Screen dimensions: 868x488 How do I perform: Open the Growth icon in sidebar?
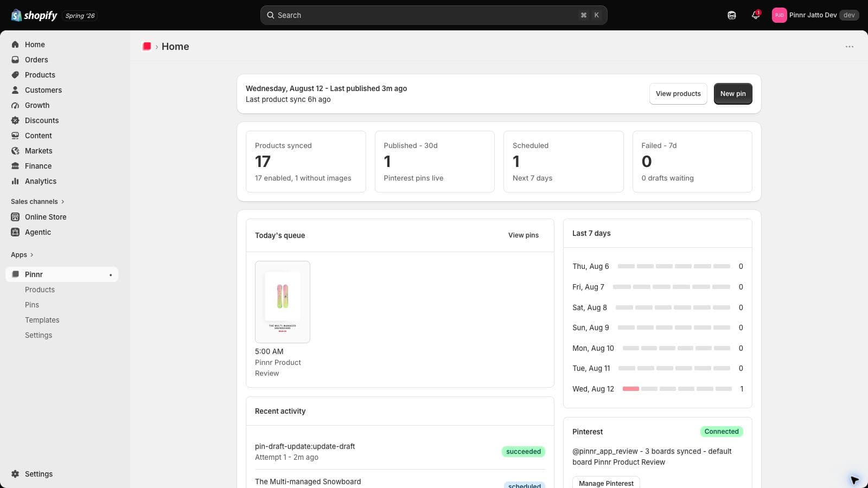click(x=15, y=105)
